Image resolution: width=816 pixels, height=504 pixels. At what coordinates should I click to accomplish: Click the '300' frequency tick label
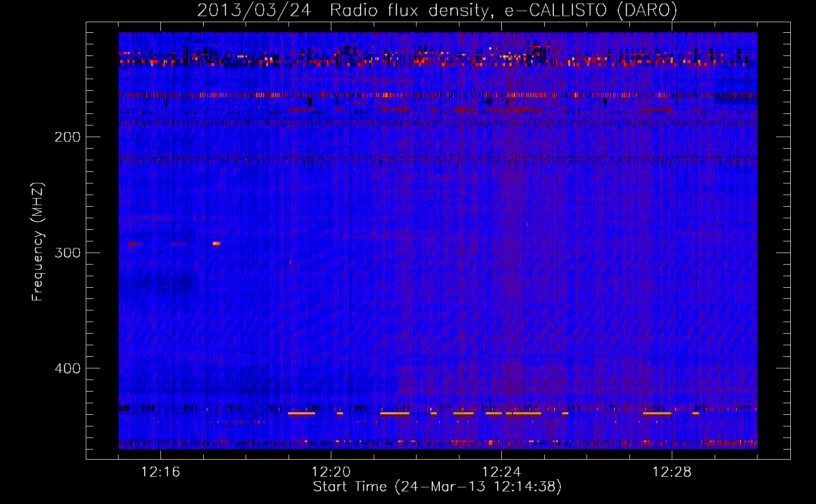click(68, 253)
